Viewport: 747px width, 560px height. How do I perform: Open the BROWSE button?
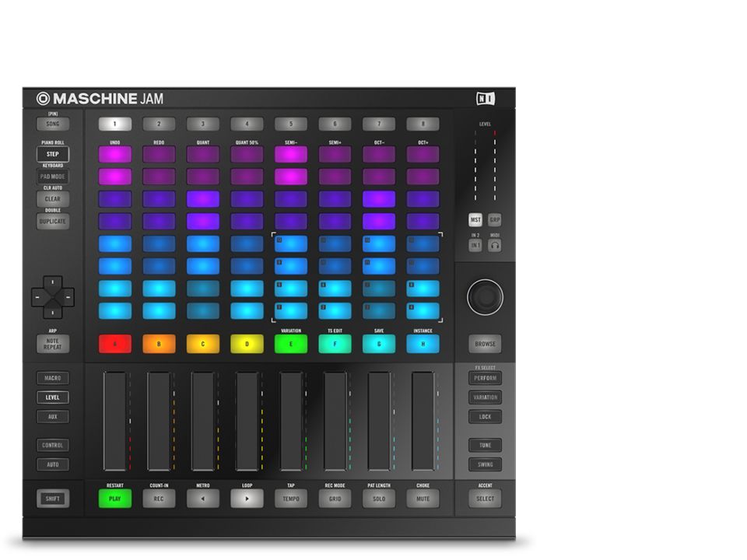(485, 344)
